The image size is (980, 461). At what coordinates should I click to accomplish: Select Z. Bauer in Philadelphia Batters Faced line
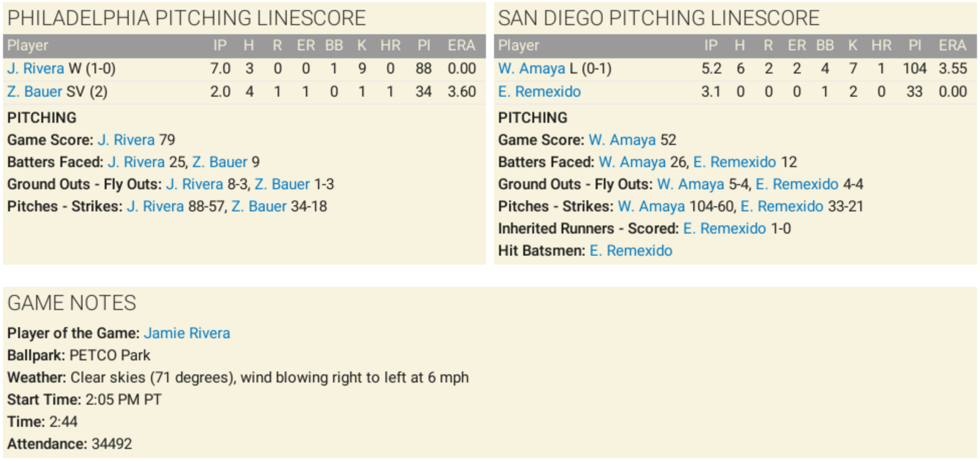point(220,162)
